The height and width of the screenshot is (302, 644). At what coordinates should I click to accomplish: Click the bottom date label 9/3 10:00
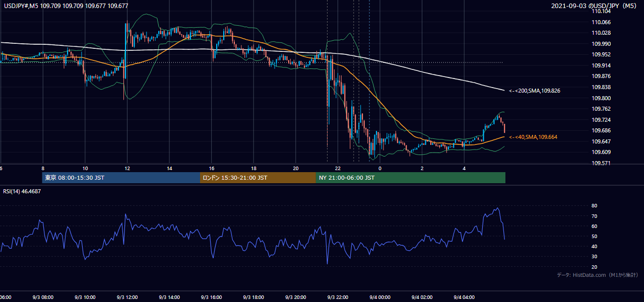click(x=85, y=297)
